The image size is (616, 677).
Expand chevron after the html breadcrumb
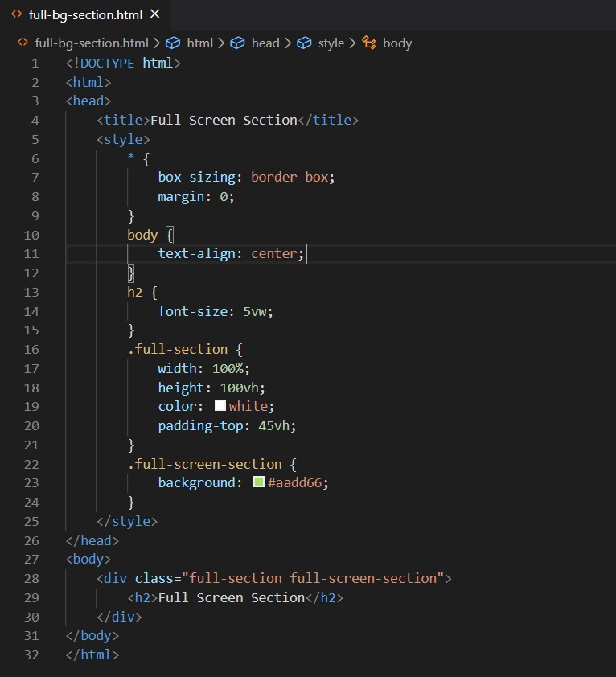(221, 43)
